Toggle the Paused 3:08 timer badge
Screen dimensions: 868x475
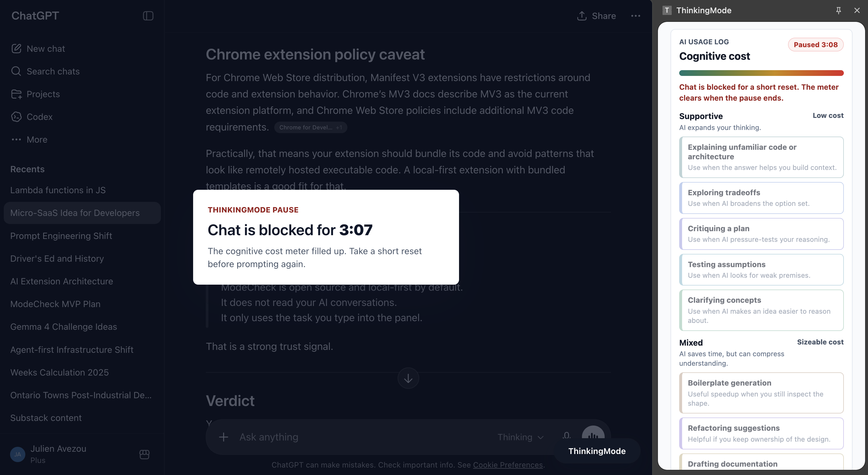(815, 45)
